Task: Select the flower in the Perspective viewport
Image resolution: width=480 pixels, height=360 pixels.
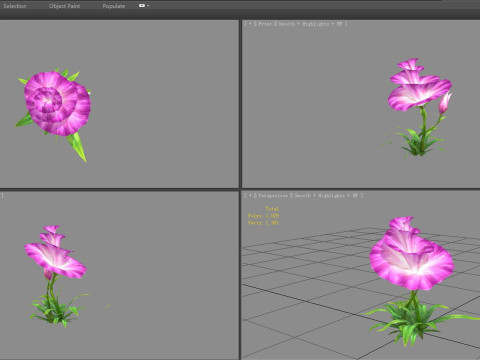Action: tap(412, 263)
